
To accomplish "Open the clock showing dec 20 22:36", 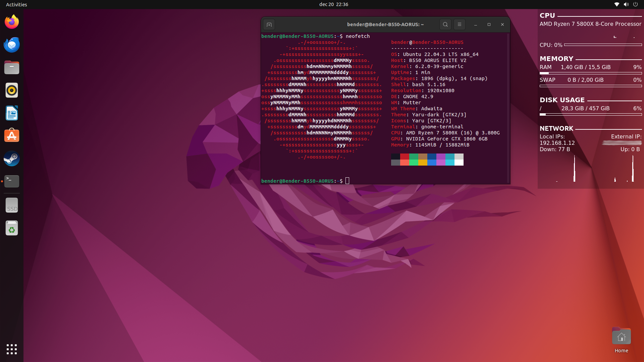I will coord(333,4).
